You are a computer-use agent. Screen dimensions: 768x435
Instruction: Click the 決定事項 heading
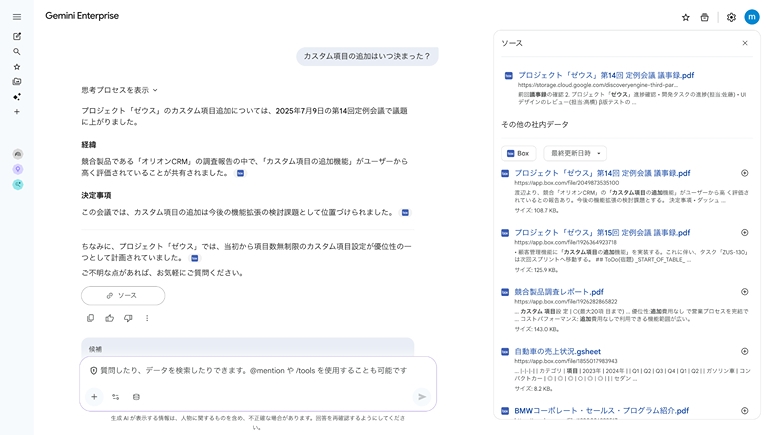tap(96, 195)
